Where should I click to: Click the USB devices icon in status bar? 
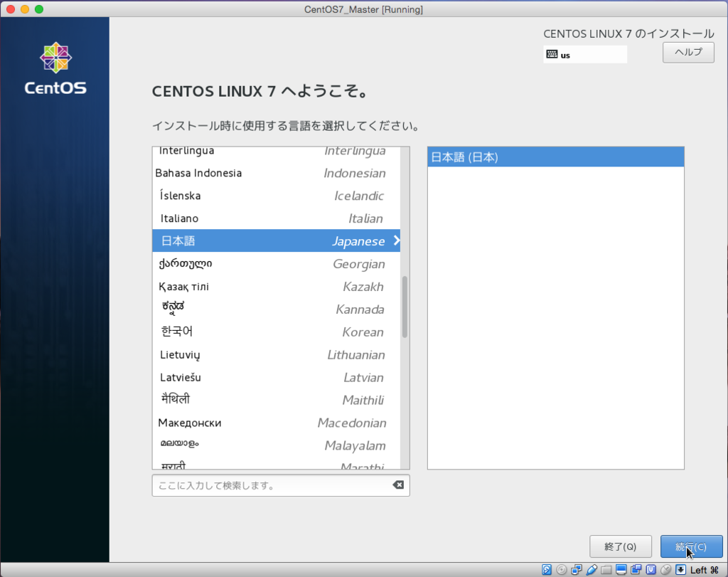[x=591, y=570]
